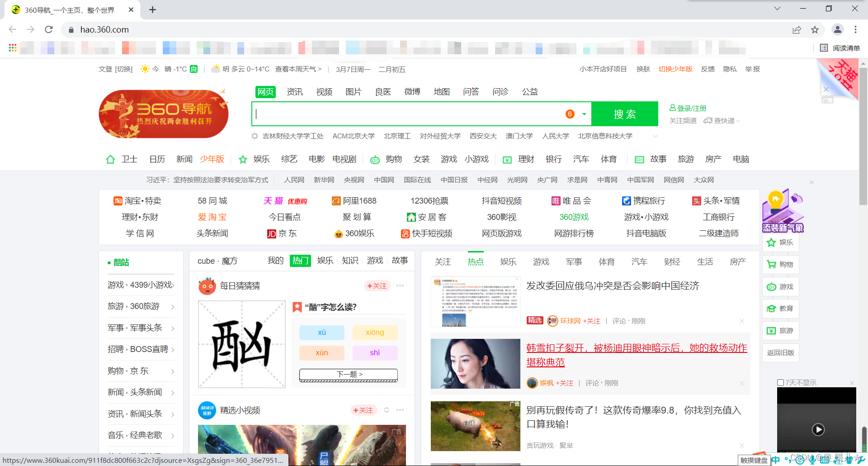Viewport: 868px width, 466px height.
Task: Open 娱乐 in the right floating sidebar
Action: point(781,243)
